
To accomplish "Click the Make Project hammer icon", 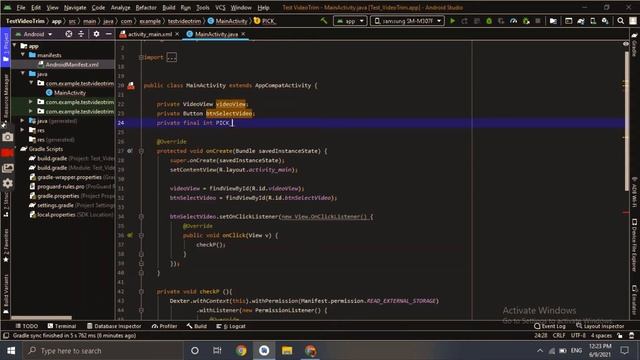I will tap(324, 21).
